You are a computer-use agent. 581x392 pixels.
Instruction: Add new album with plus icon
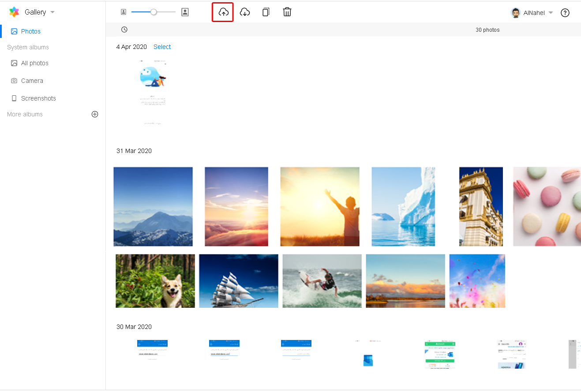click(x=95, y=114)
